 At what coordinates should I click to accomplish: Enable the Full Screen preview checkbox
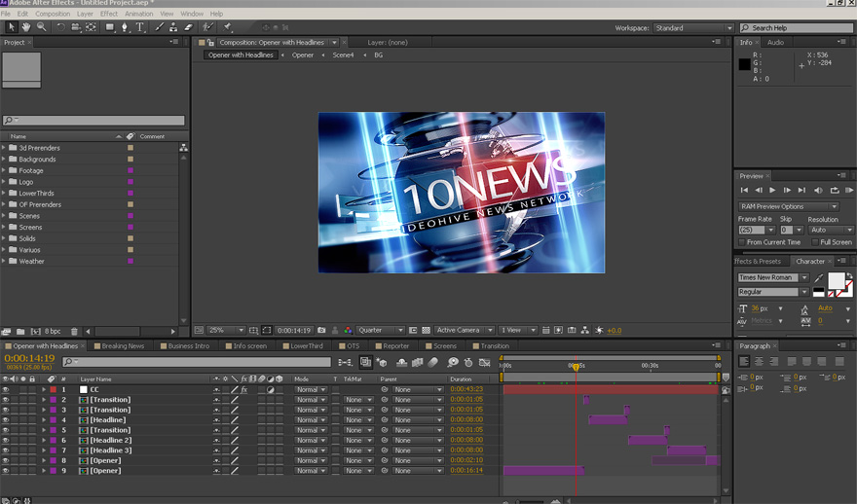point(815,242)
